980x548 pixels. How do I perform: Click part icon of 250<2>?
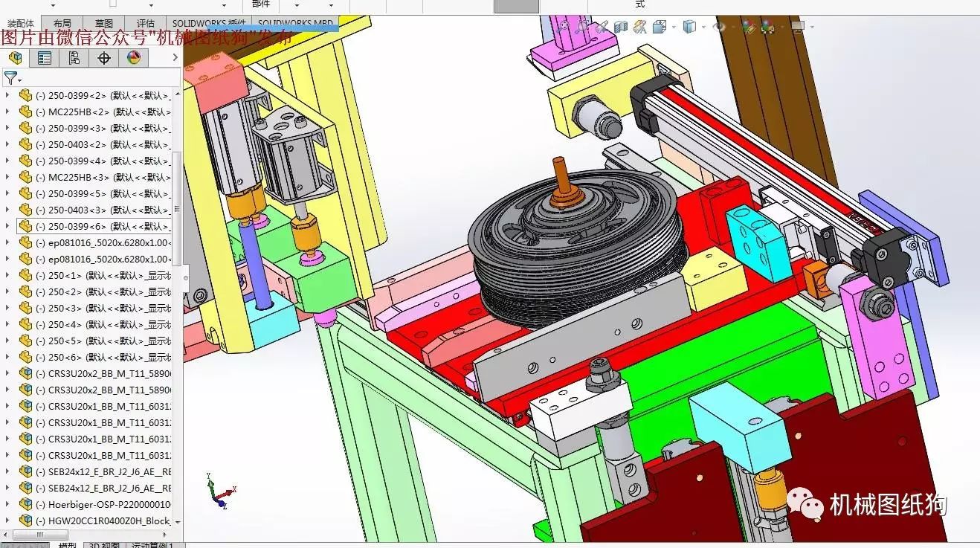[x=25, y=291]
